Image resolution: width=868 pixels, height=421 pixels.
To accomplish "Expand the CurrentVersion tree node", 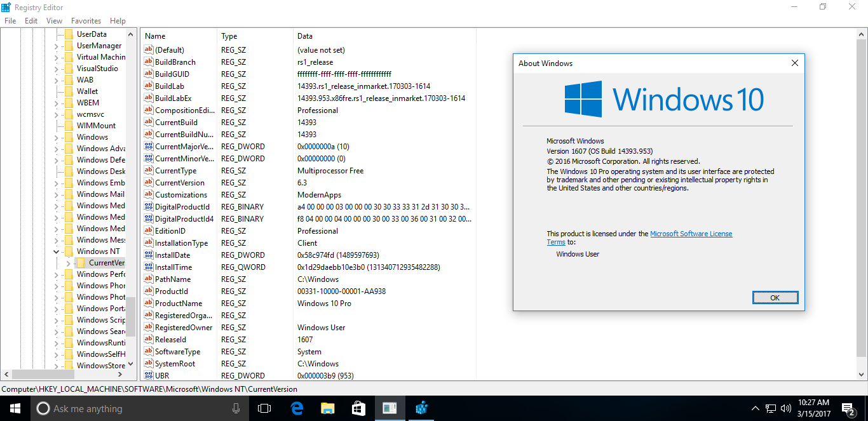I will click(68, 263).
